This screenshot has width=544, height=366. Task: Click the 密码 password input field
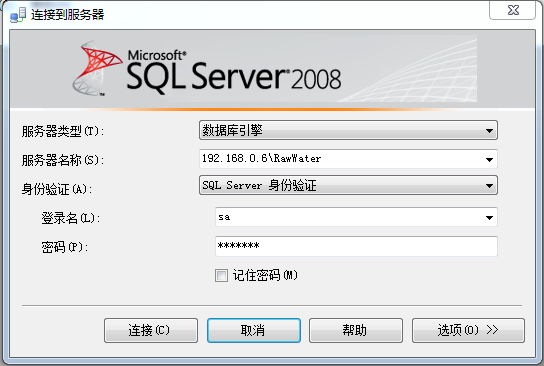click(x=356, y=246)
